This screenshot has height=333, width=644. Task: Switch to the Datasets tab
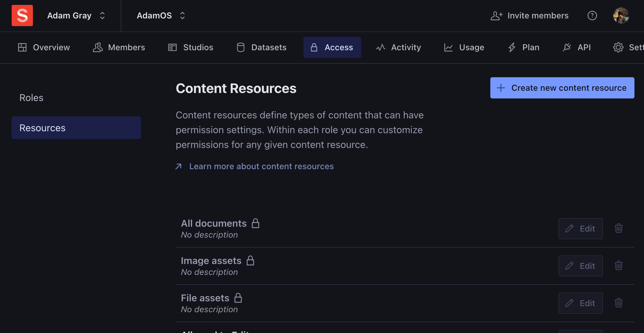(261, 47)
